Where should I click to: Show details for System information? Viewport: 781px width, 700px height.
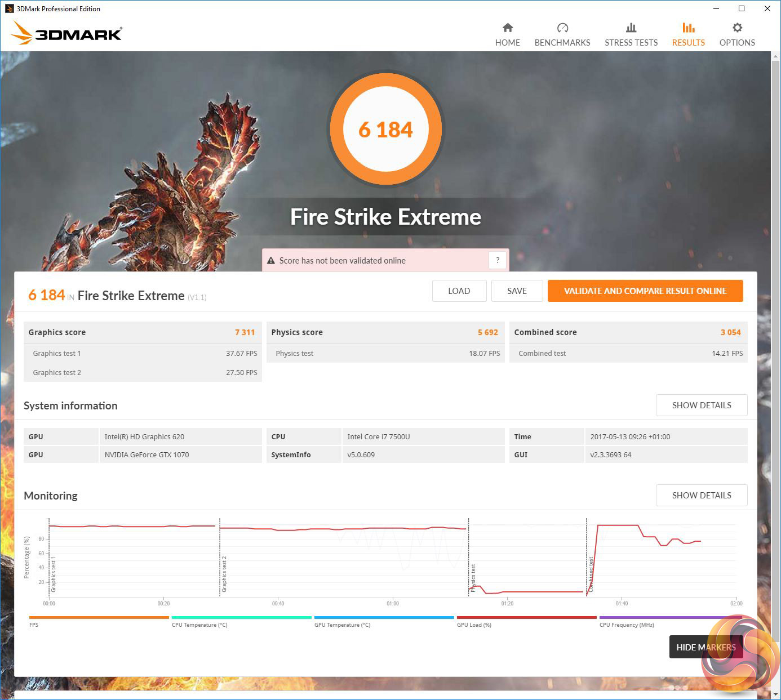click(x=702, y=405)
